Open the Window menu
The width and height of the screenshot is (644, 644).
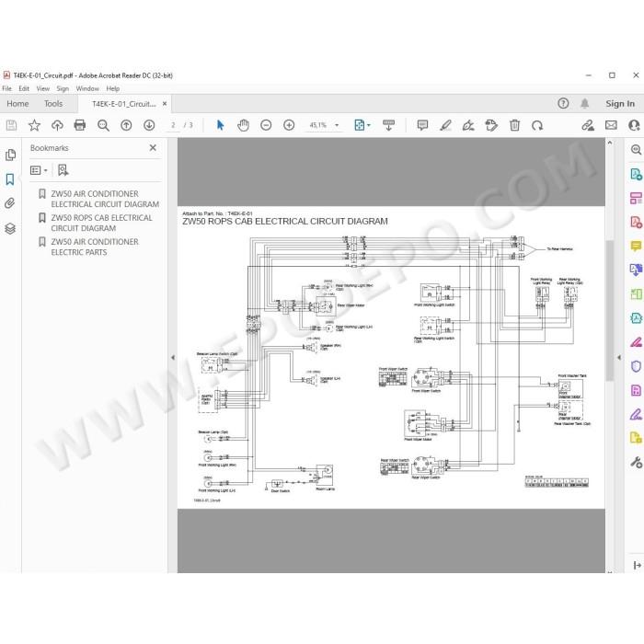(87, 88)
